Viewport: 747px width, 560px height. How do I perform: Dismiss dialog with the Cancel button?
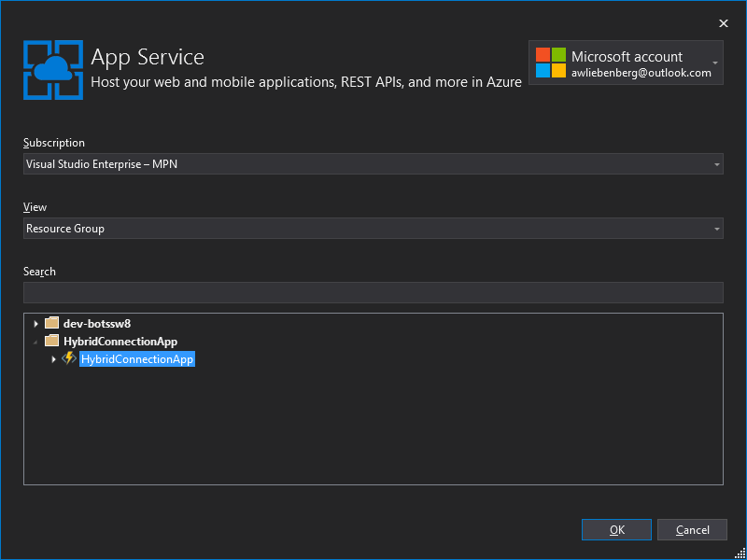[692, 529]
